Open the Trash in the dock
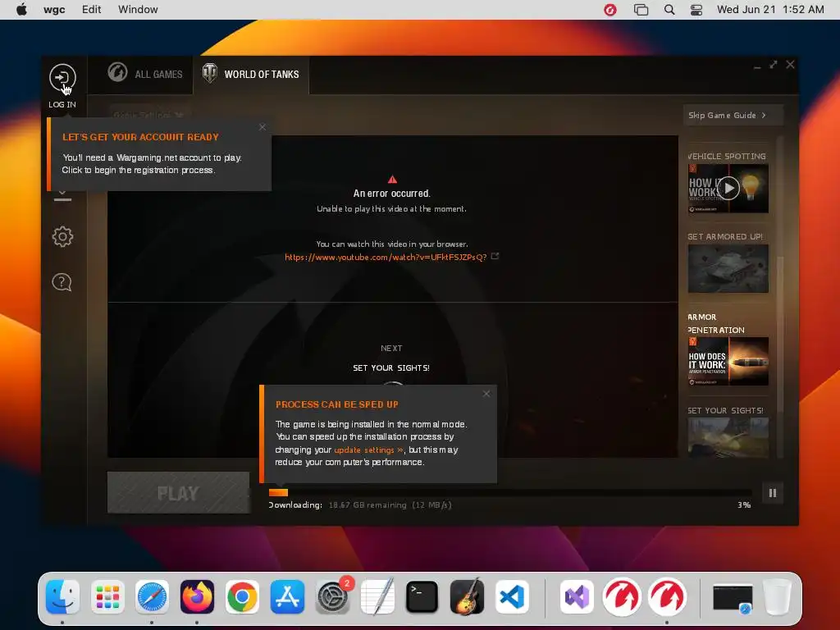The height and width of the screenshot is (630, 840). (x=778, y=596)
